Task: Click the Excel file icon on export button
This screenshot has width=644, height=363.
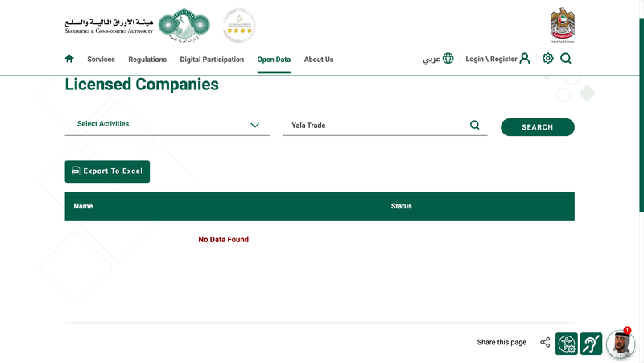Action: click(x=76, y=171)
